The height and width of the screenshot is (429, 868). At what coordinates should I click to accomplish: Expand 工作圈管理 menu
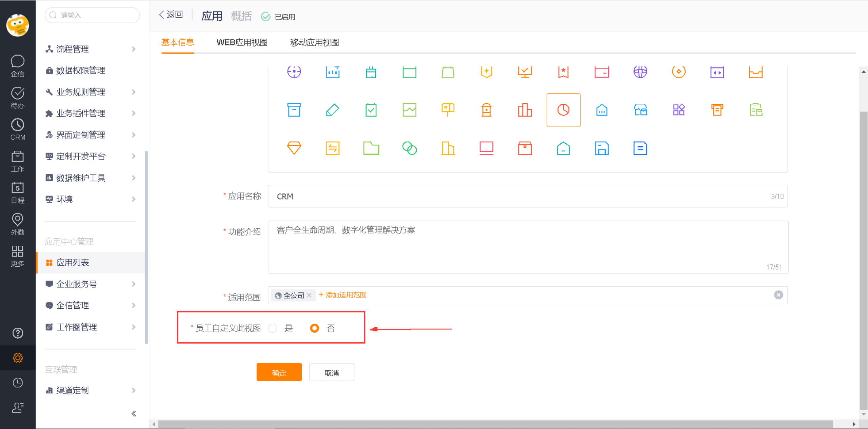click(x=91, y=327)
